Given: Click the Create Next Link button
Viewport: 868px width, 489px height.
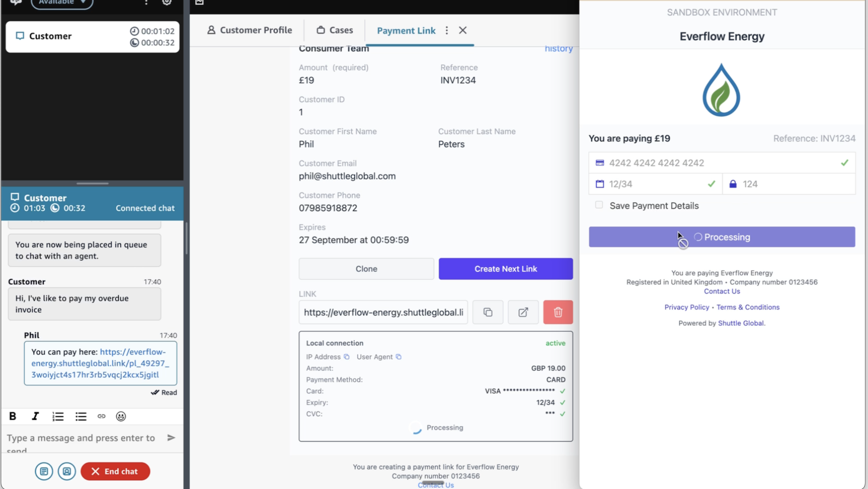Looking at the screenshot, I should click(x=505, y=269).
